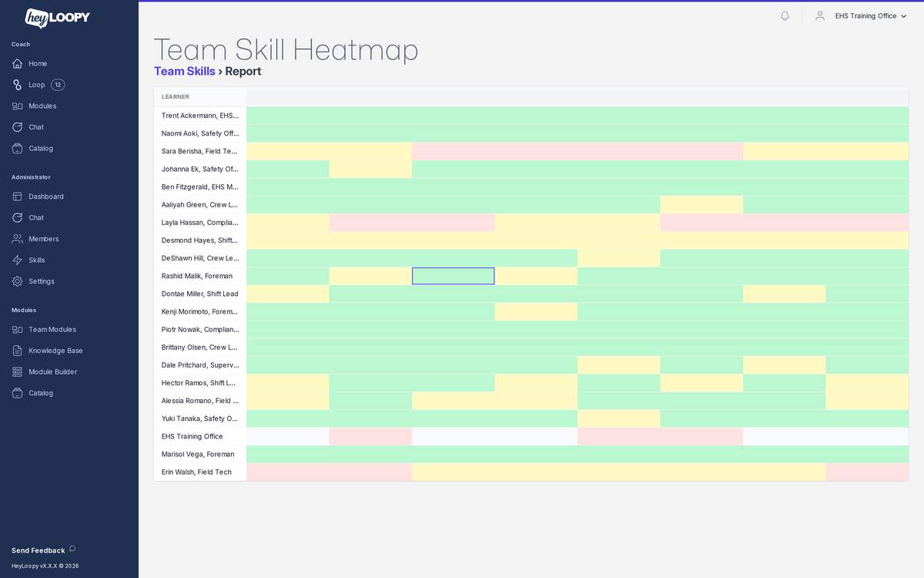
Task: Click the HeyLoopy logo
Action: pos(57,18)
